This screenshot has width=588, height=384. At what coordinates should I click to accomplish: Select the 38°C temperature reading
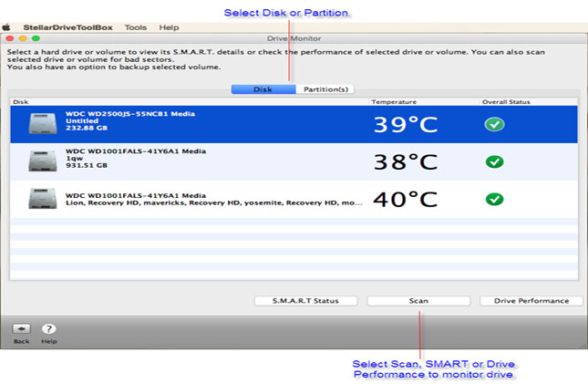click(x=406, y=161)
